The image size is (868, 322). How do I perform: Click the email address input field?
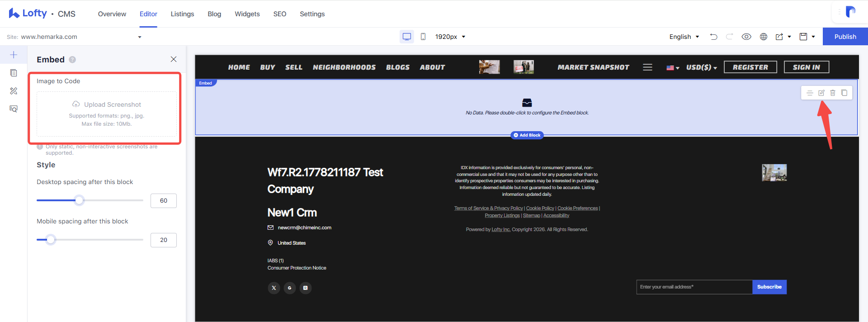694,287
